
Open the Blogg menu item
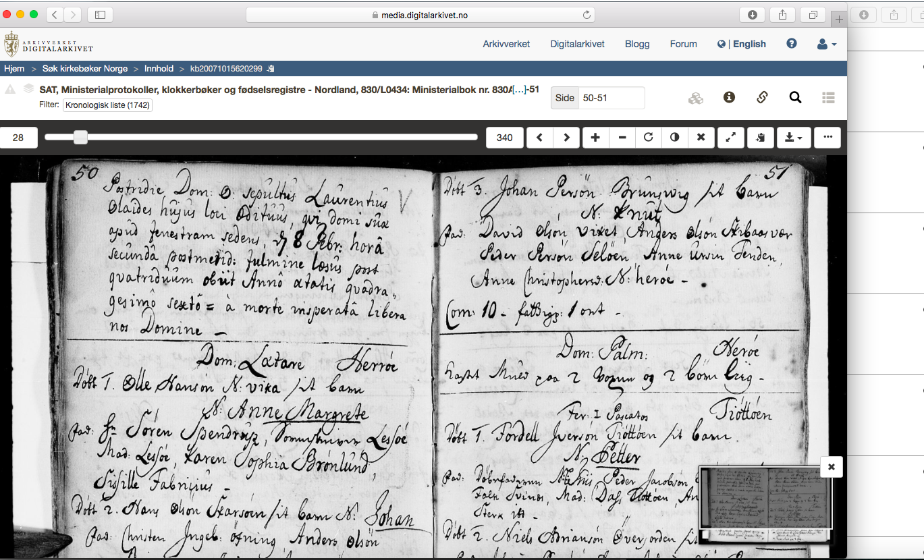pyautogui.click(x=637, y=44)
